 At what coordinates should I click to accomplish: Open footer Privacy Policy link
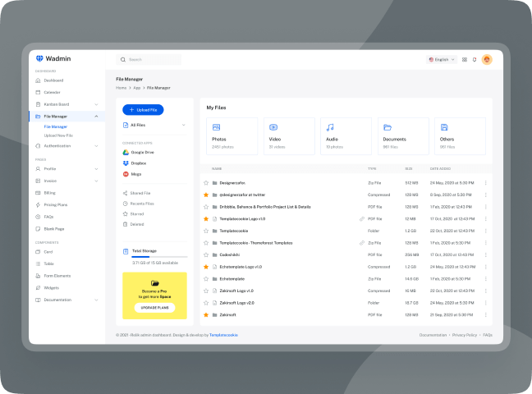tap(465, 335)
